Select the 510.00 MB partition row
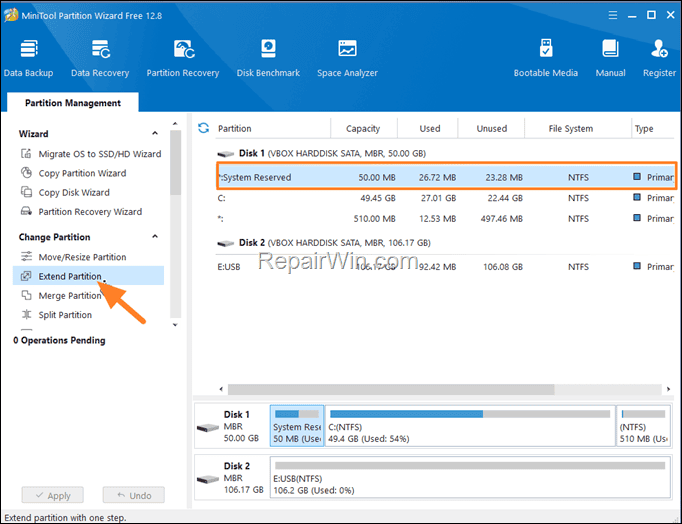 pyautogui.click(x=445, y=218)
